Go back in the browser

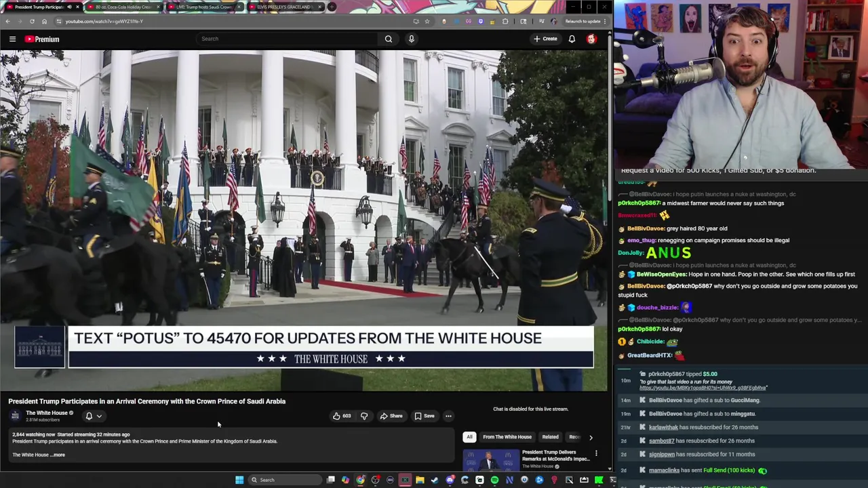pyautogui.click(x=7, y=21)
